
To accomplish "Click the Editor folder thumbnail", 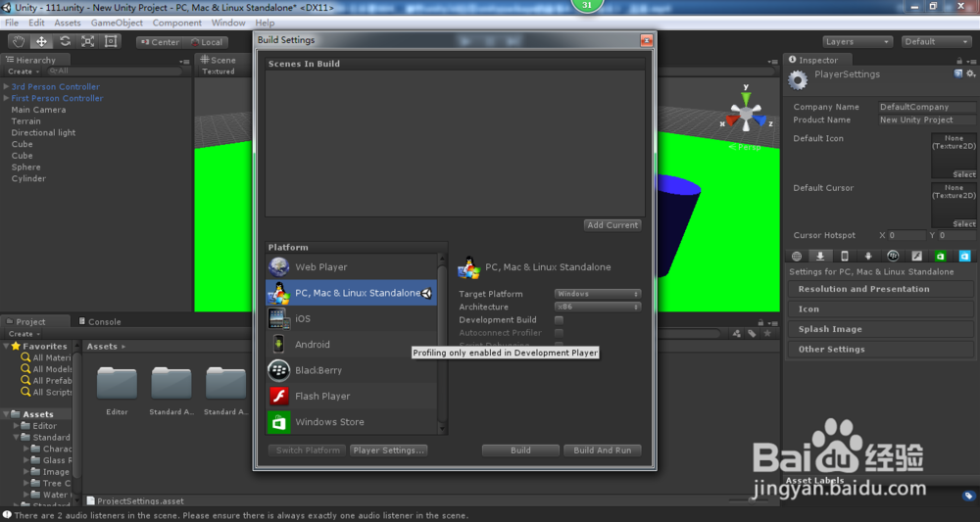I will 117,383.
